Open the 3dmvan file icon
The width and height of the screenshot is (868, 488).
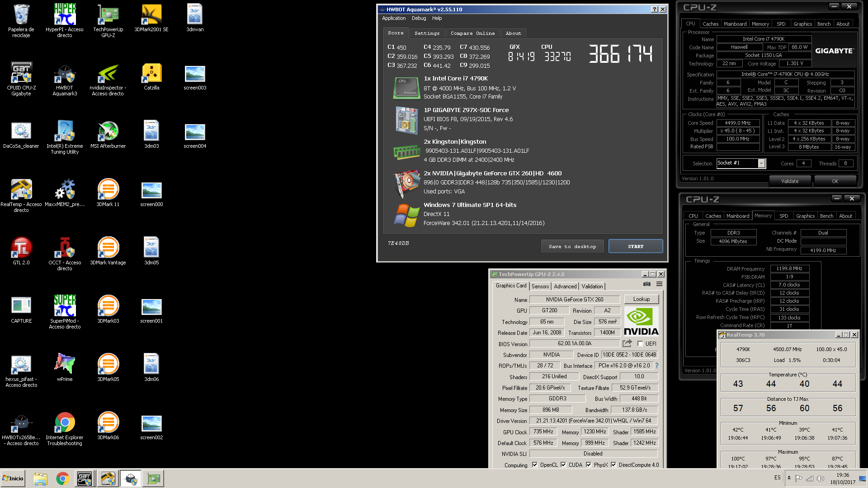click(x=195, y=18)
